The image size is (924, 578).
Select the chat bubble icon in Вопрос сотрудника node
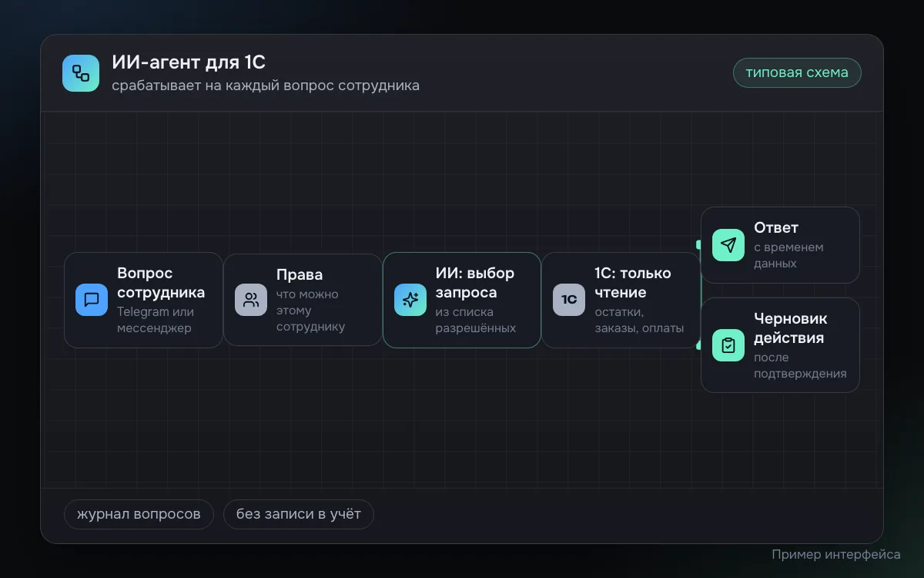(92, 300)
